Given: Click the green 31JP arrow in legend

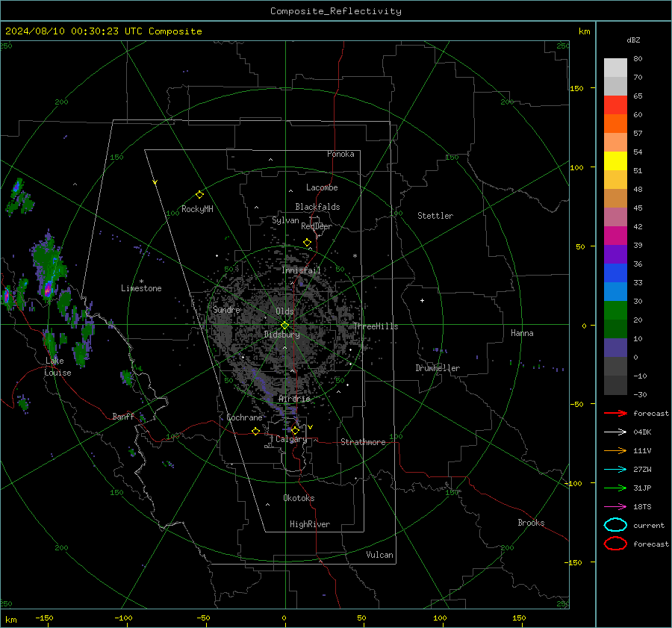Looking at the screenshot, I should click(615, 488).
